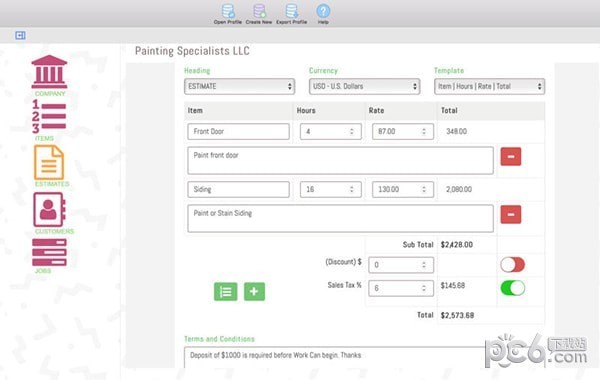Click the Sub Total amount $2,428.00
The height and width of the screenshot is (380, 600).
click(457, 245)
